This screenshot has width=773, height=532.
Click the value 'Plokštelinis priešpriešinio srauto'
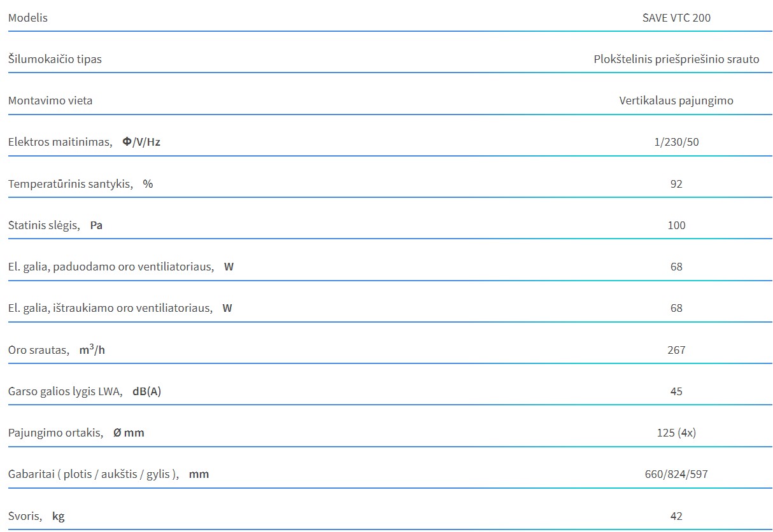click(676, 59)
